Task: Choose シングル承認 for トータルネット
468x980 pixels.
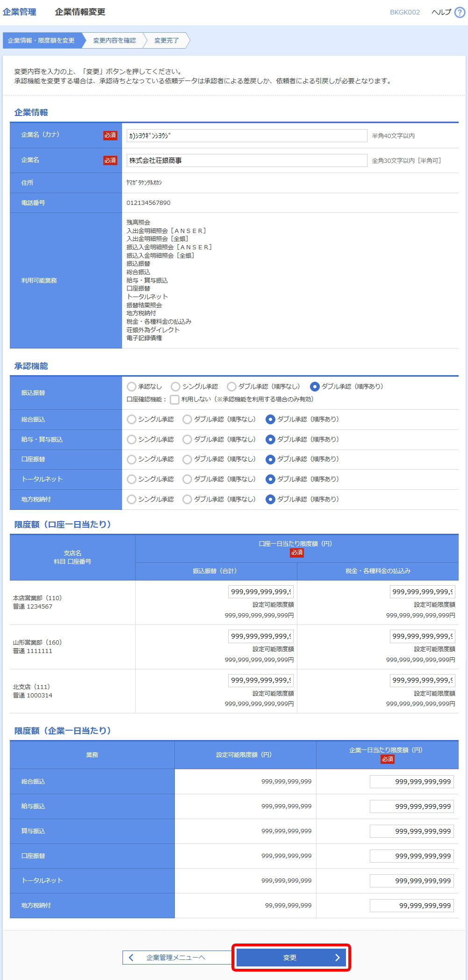Action: [132, 479]
